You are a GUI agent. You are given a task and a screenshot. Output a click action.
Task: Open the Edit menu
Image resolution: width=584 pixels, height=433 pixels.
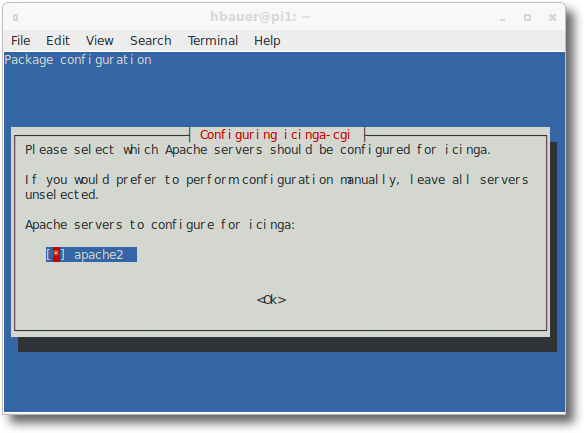(x=58, y=40)
